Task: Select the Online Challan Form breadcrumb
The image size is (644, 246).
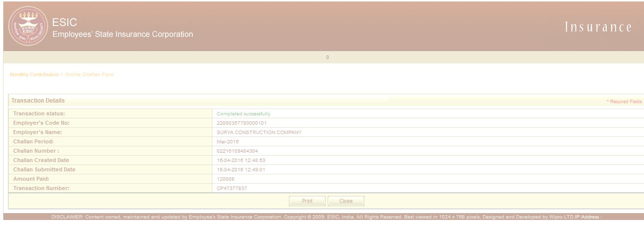Action: (89, 75)
